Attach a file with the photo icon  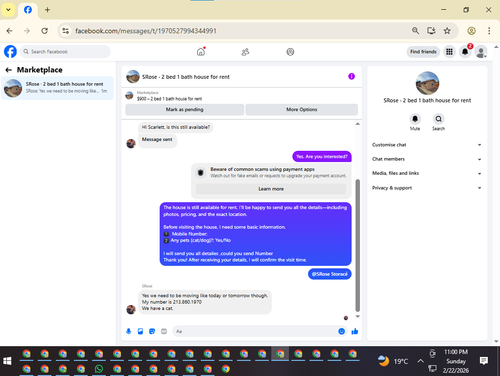pyautogui.click(x=140, y=331)
